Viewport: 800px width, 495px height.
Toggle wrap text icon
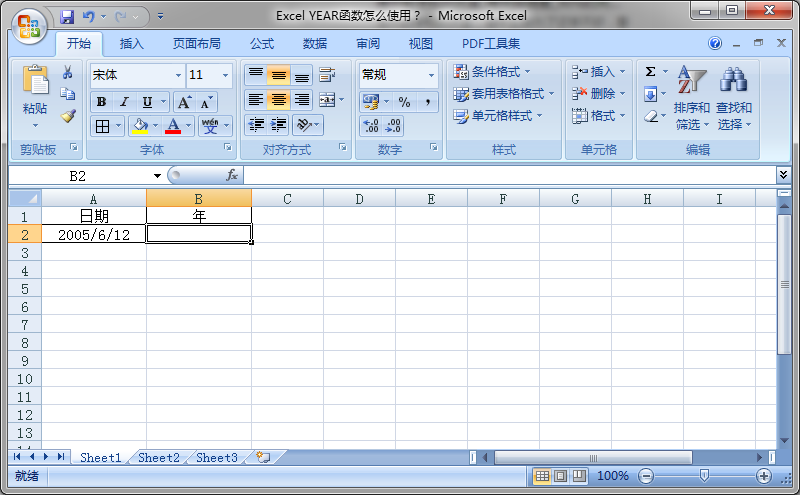pyautogui.click(x=327, y=75)
